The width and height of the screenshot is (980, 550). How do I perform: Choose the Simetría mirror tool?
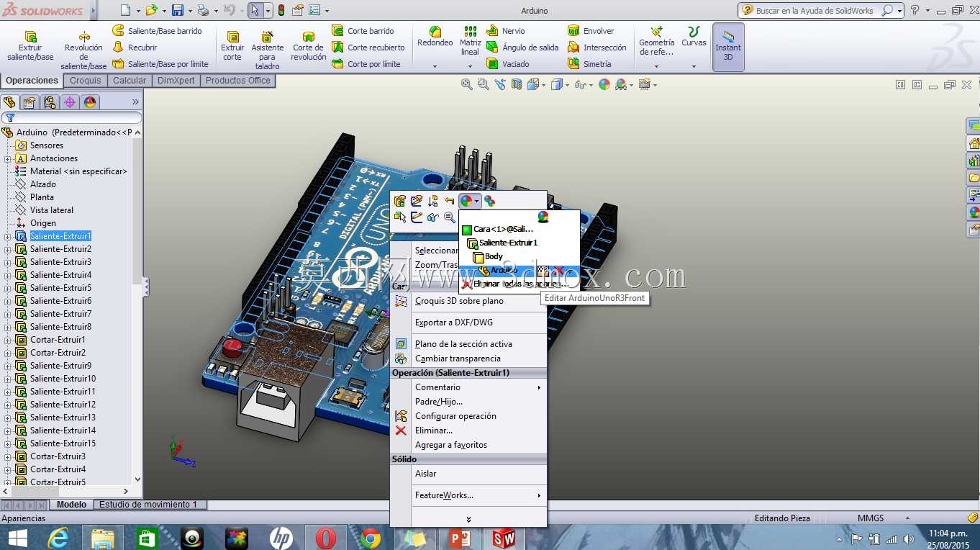[x=589, y=64]
